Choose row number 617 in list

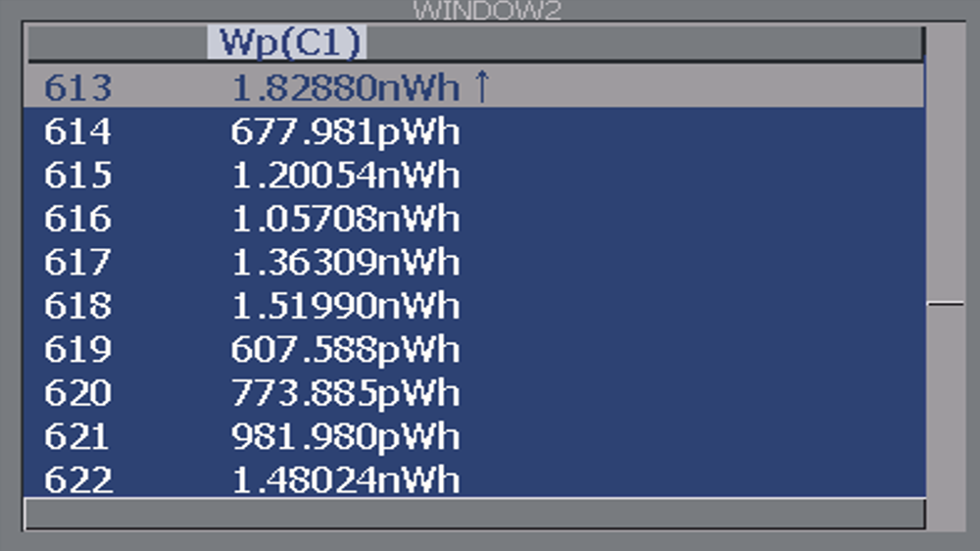pyautogui.click(x=77, y=263)
